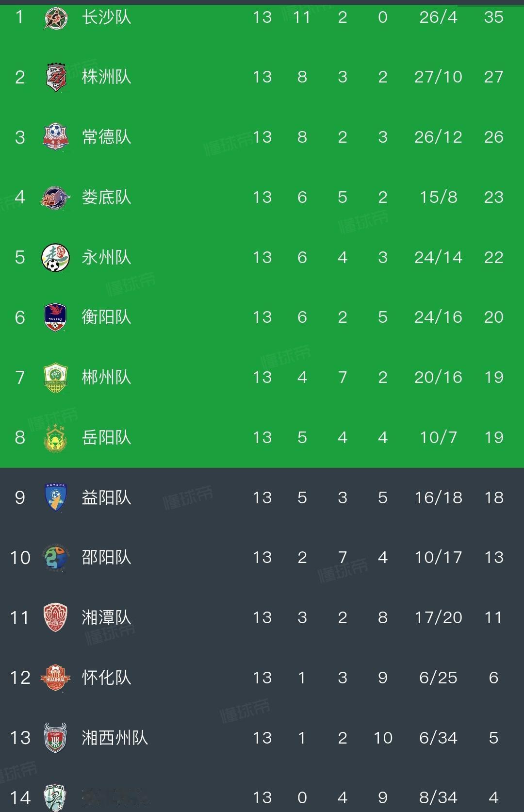
Task: Click the 永州队 round logo
Action: pos(55,257)
